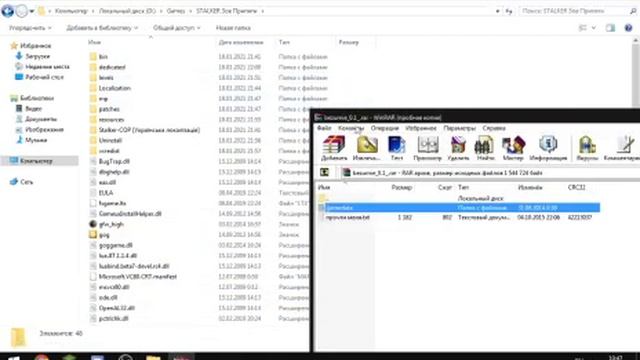Click the WinRAR Wizard (Мастер) toolbar icon
The width and height of the screenshot is (640, 360).
pyautogui.click(x=513, y=148)
